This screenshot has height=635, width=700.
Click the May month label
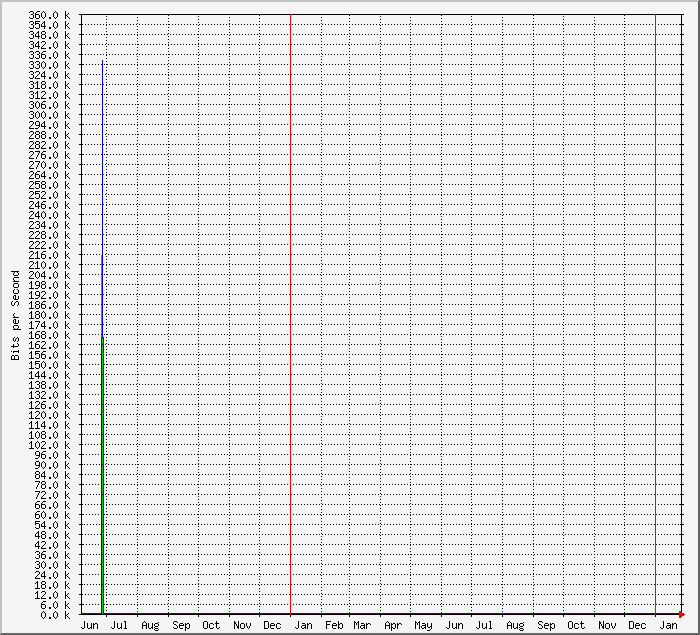click(424, 625)
